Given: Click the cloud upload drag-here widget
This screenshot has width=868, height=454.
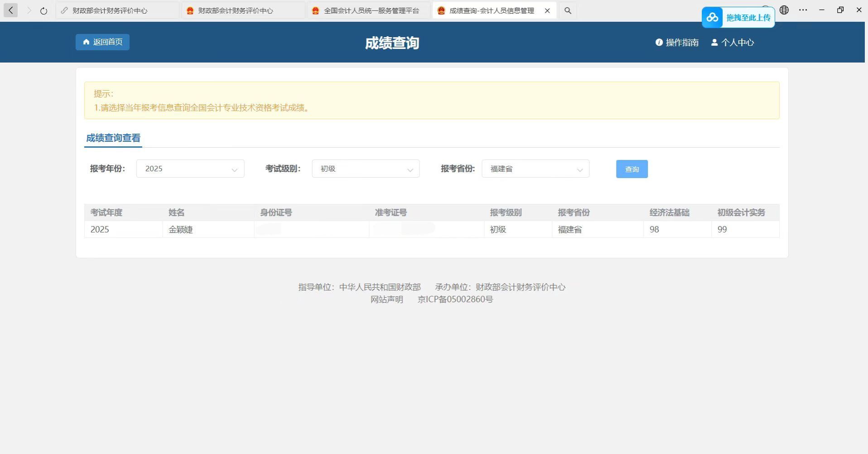Looking at the screenshot, I should point(738,18).
